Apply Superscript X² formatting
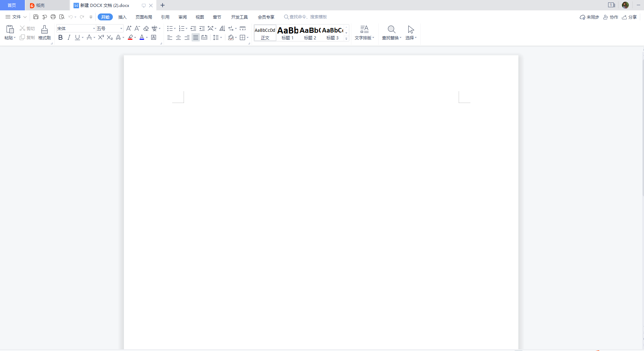The image size is (644, 351). (x=101, y=37)
